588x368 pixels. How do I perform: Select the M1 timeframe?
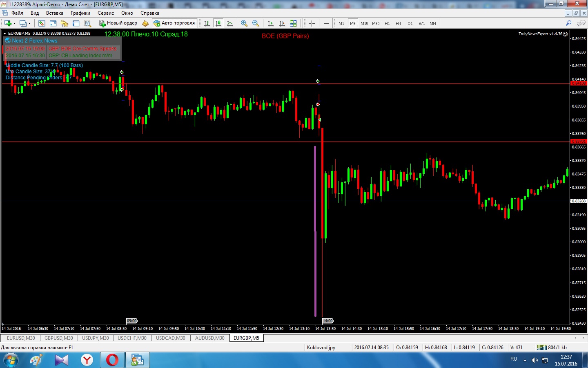tap(341, 23)
